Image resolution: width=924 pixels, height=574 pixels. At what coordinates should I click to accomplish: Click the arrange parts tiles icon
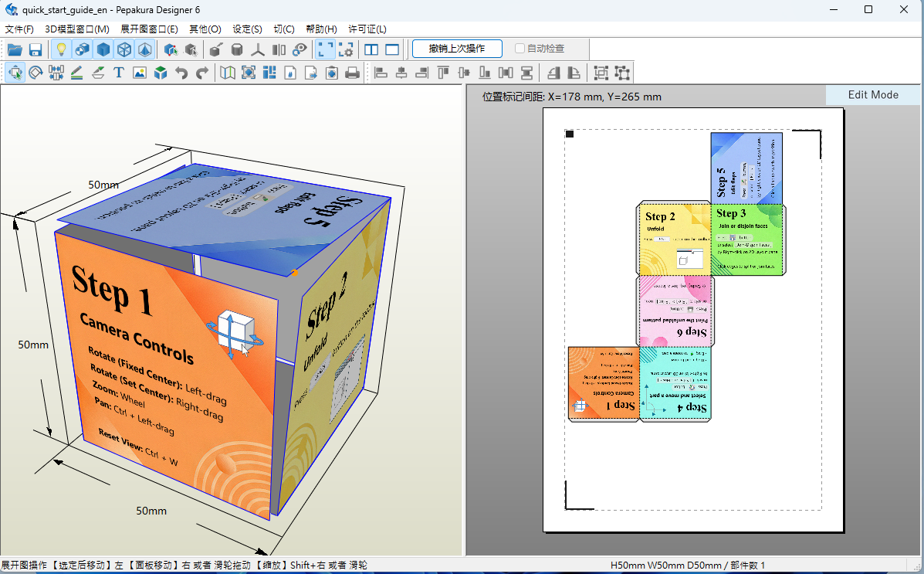click(269, 73)
